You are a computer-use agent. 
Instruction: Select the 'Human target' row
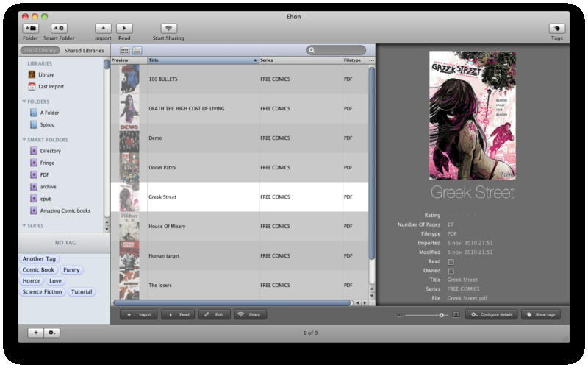[x=240, y=255]
